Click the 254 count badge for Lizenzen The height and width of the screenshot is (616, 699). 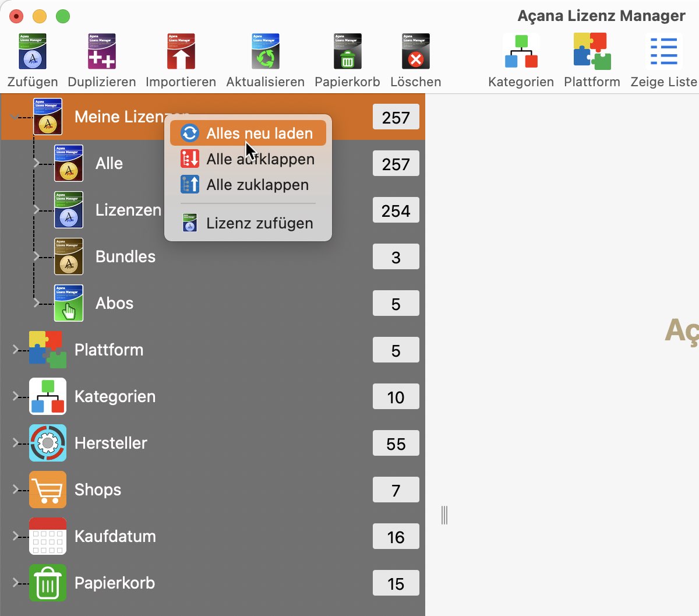tap(396, 210)
